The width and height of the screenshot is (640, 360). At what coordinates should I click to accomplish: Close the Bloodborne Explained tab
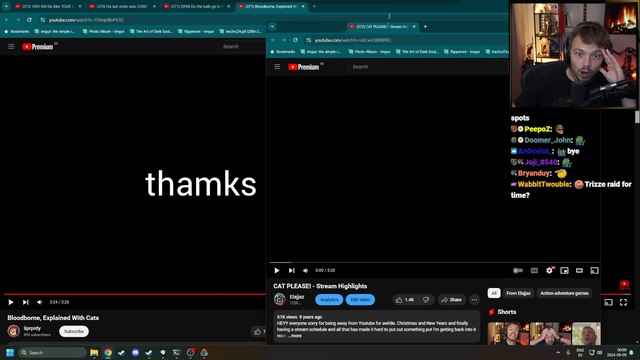coord(303,7)
